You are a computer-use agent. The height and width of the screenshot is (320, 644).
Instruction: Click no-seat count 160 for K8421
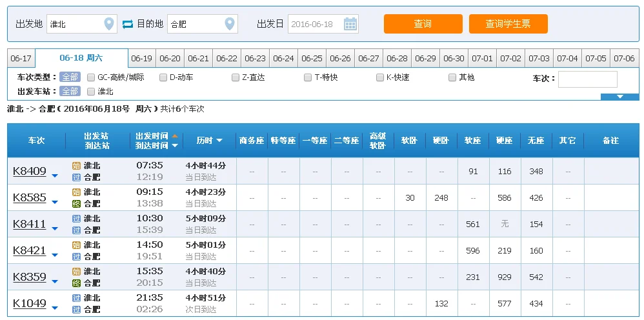(x=536, y=250)
